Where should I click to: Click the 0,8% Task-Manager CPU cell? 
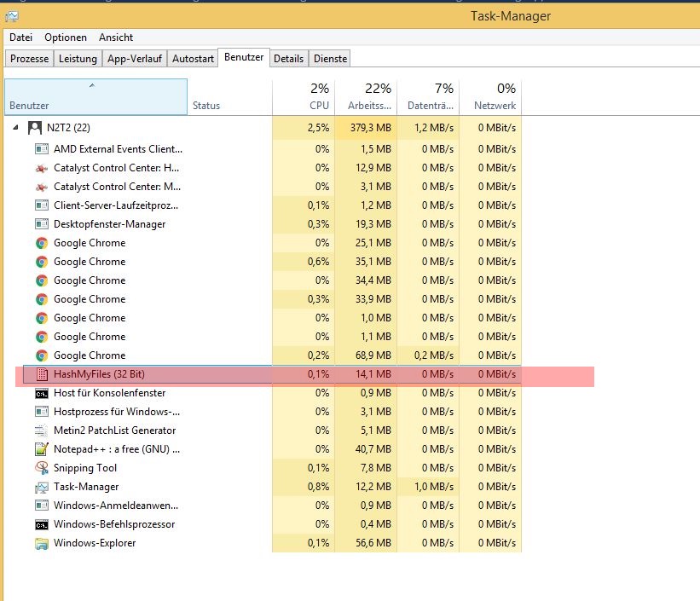[x=304, y=487]
